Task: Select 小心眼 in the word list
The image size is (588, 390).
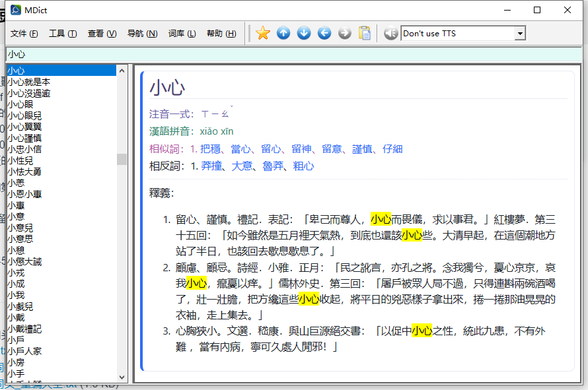Action: click(x=20, y=104)
